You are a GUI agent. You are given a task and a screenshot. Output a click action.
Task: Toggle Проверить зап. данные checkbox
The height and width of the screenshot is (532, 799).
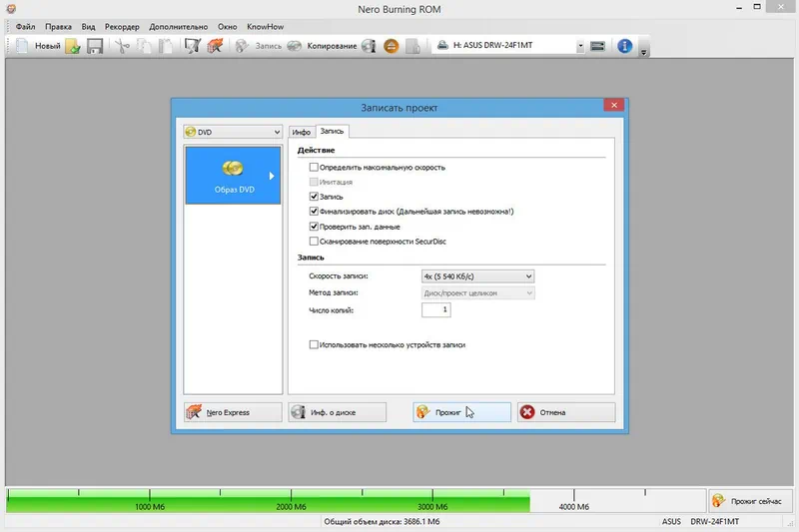314,227
